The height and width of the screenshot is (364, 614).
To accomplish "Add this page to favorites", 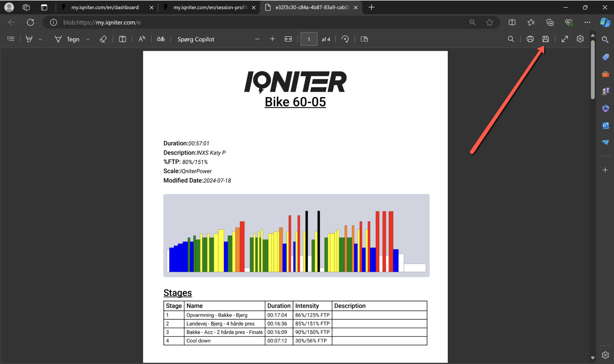I will [x=490, y=22].
